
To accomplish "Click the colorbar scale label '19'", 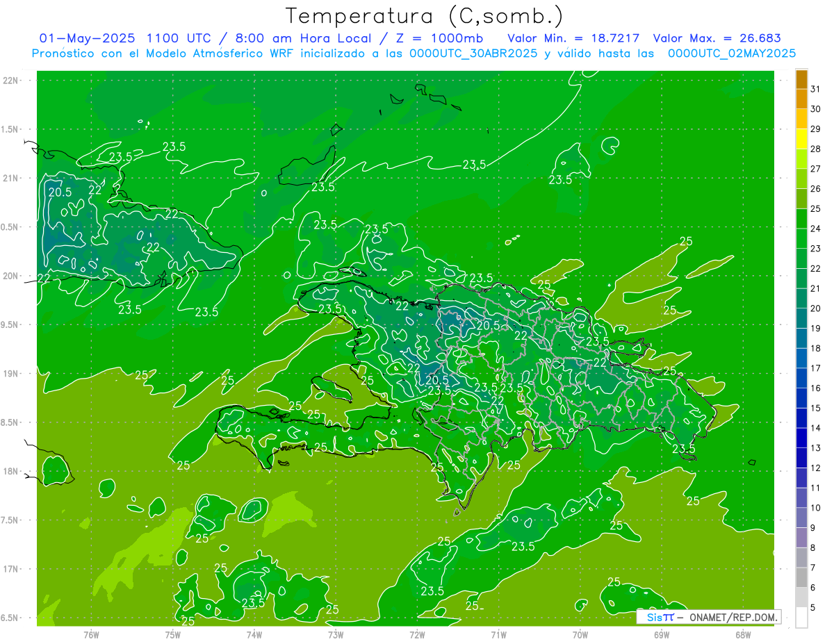I will click(x=815, y=329).
